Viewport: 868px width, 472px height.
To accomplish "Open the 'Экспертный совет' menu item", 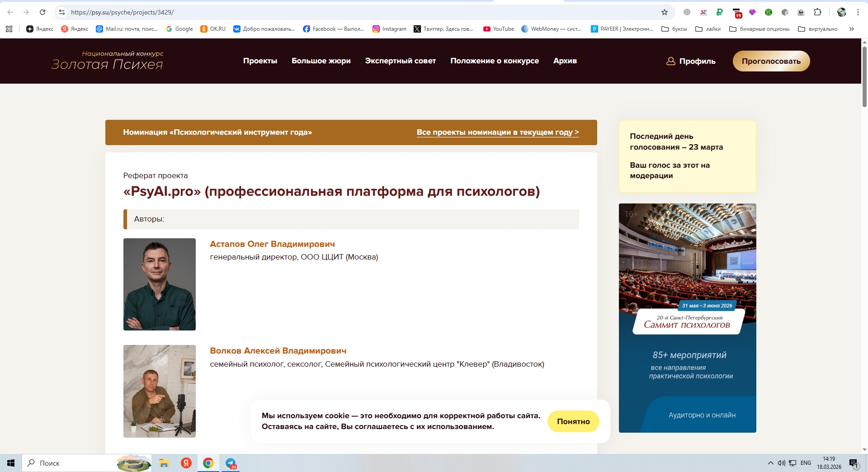I will [401, 61].
